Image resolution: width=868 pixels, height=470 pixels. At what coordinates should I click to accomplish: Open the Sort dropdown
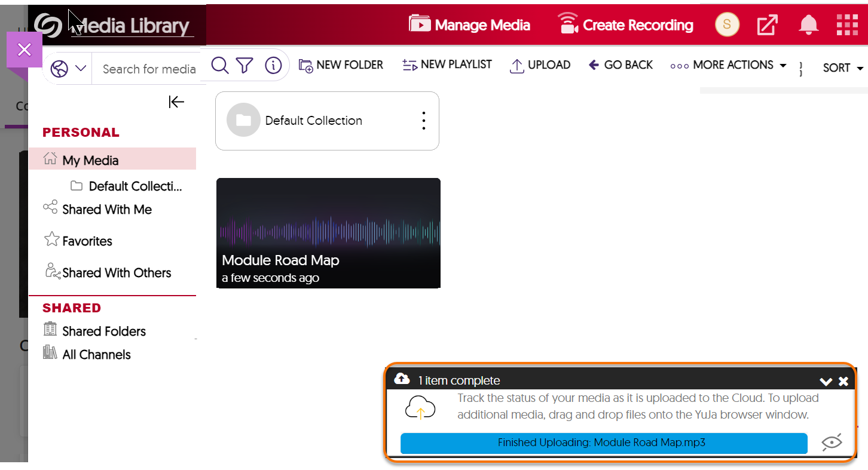pos(843,68)
